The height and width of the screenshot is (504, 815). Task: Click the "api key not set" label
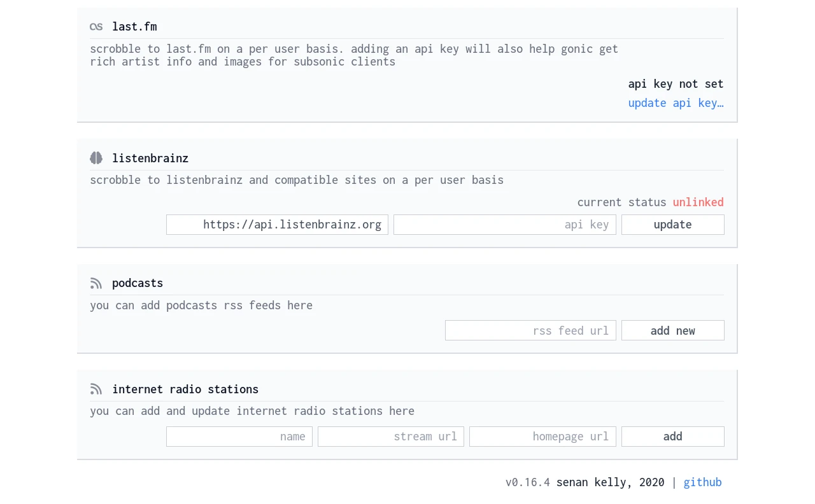(676, 84)
